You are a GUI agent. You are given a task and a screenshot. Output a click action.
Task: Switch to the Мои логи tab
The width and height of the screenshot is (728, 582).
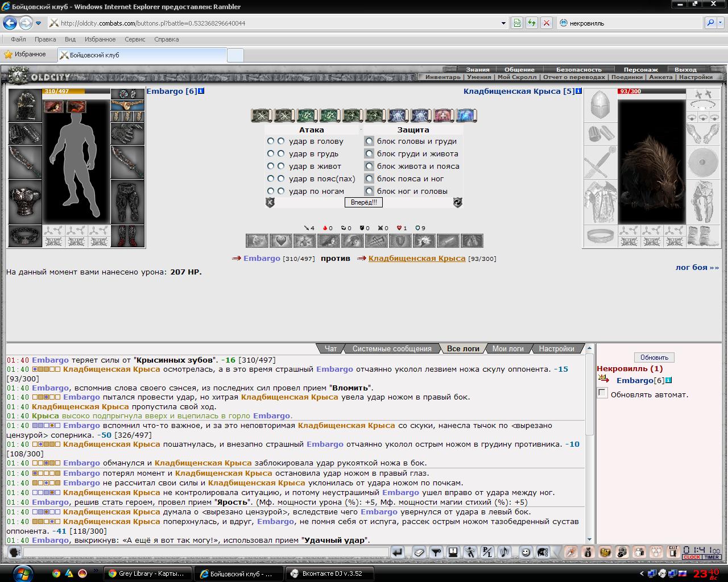click(508, 348)
